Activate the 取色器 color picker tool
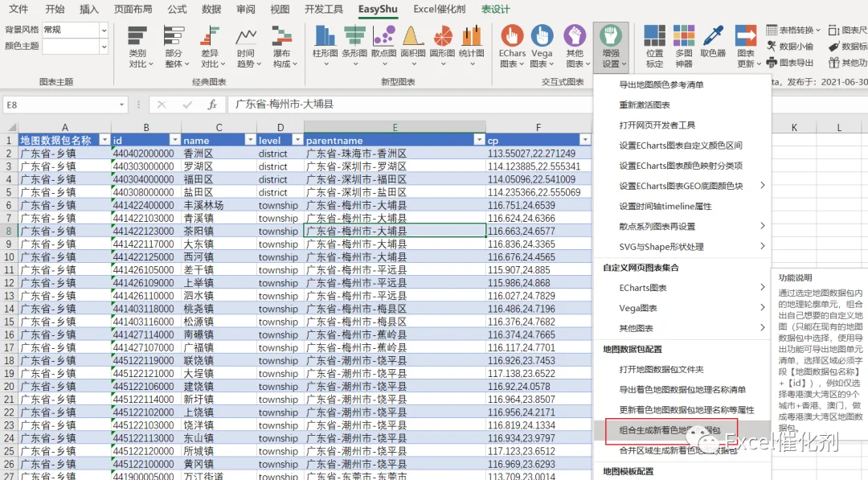Image resolution: width=868 pixels, height=480 pixels. 713,43
